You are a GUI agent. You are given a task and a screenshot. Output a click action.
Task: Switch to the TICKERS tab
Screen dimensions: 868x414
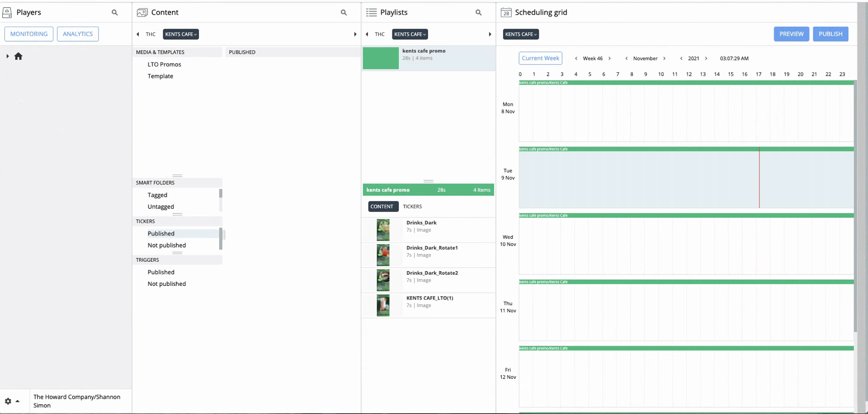(412, 206)
